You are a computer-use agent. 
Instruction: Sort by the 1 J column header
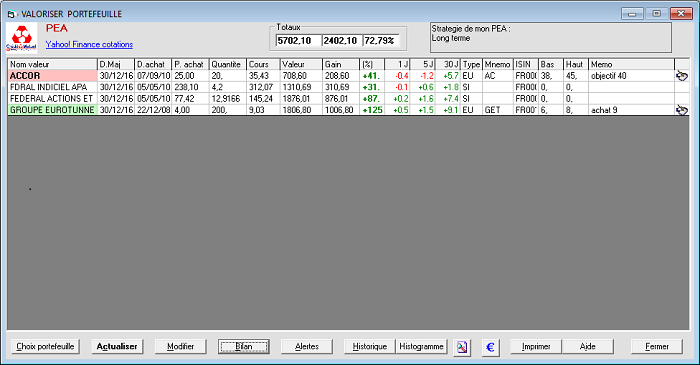[x=397, y=64]
